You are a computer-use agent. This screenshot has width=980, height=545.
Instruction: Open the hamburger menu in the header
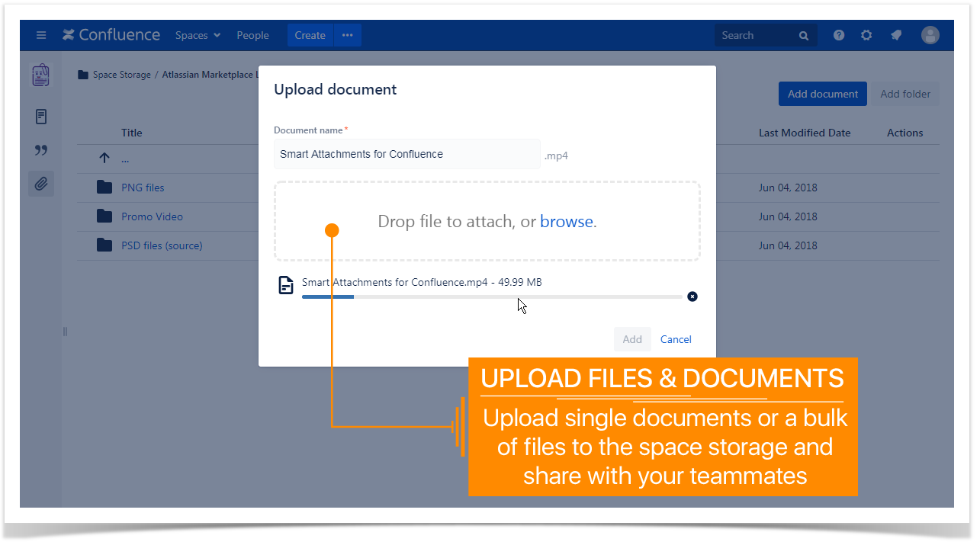(x=41, y=35)
